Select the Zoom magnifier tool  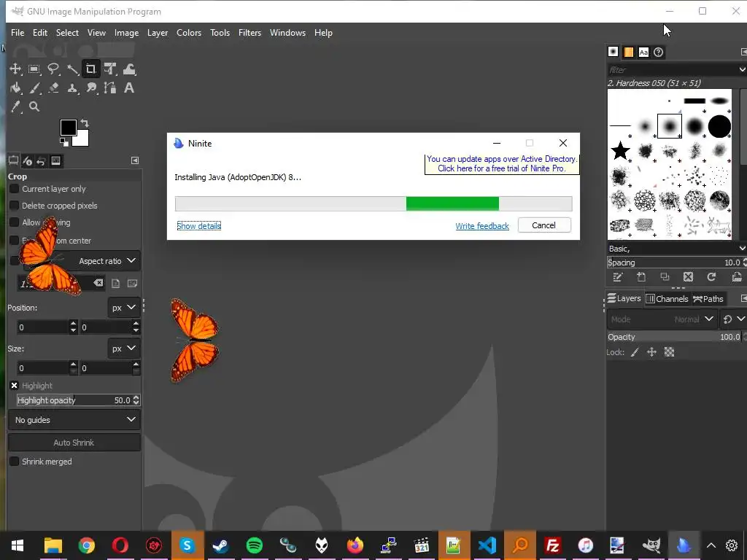(x=34, y=106)
